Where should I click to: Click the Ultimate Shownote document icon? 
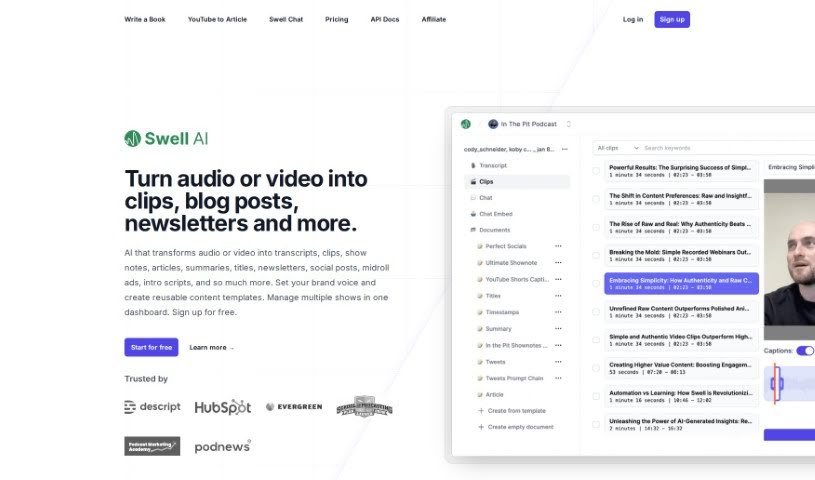(480, 263)
